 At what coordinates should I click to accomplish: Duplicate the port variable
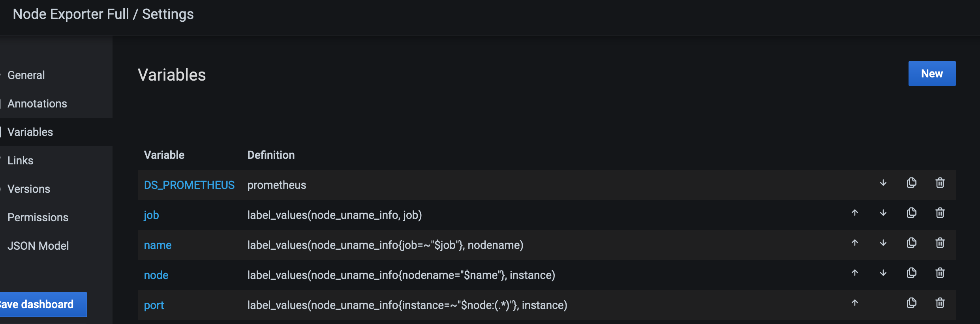tap(911, 303)
